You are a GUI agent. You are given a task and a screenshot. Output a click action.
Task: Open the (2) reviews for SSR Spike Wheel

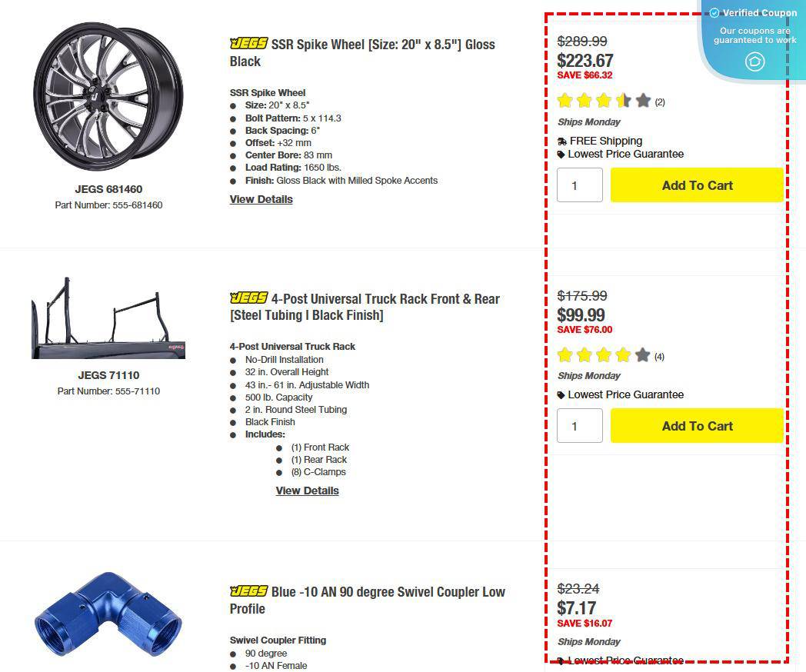659,101
